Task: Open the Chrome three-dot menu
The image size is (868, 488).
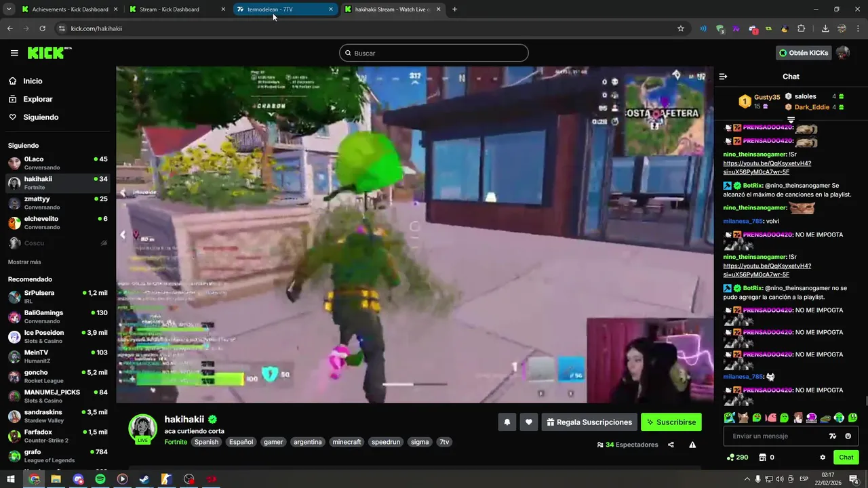Action: [x=859, y=28]
